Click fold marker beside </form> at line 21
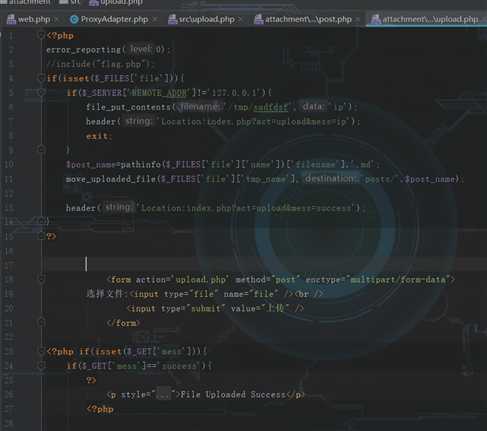Viewport: 487px width, 431px height. tap(41, 322)
